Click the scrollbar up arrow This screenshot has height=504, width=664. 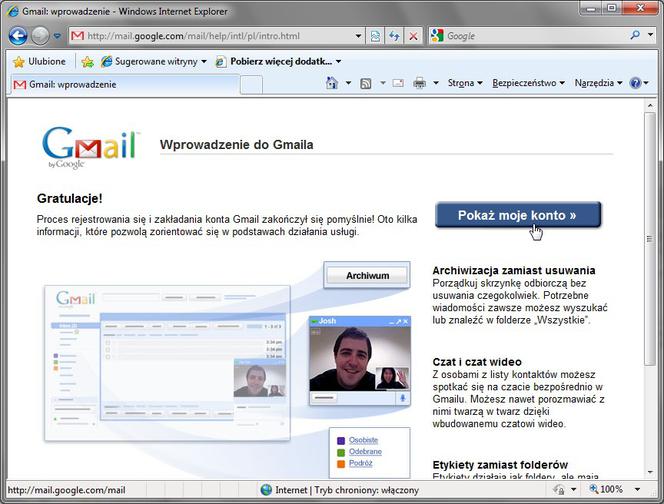650,105
